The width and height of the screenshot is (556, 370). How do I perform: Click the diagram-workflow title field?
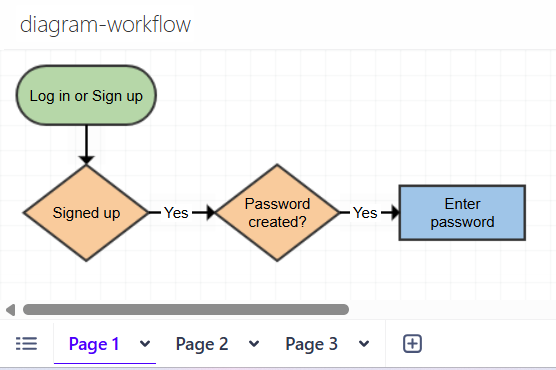coord(105,25)
